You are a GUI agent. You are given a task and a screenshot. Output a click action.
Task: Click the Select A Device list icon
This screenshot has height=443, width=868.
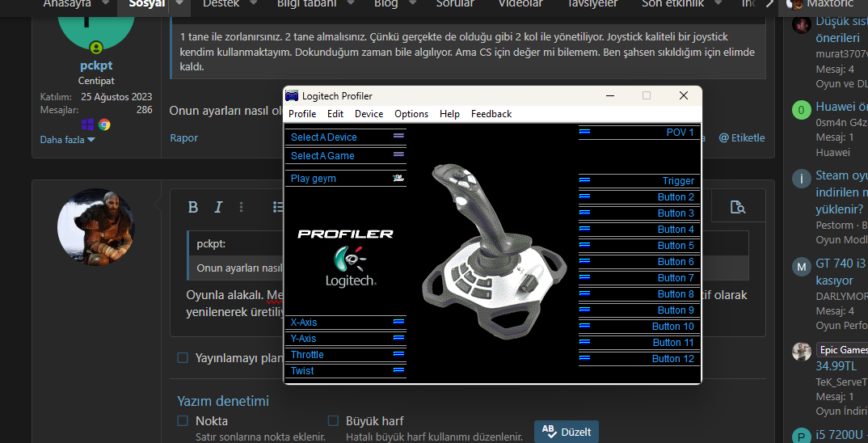[398, 136]
